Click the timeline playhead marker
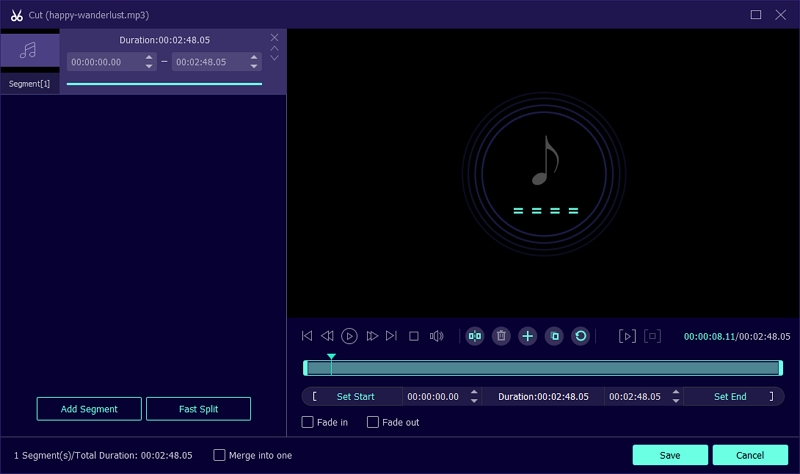The width and height of the screenshot is (800, 474). [x=331, y=356]
